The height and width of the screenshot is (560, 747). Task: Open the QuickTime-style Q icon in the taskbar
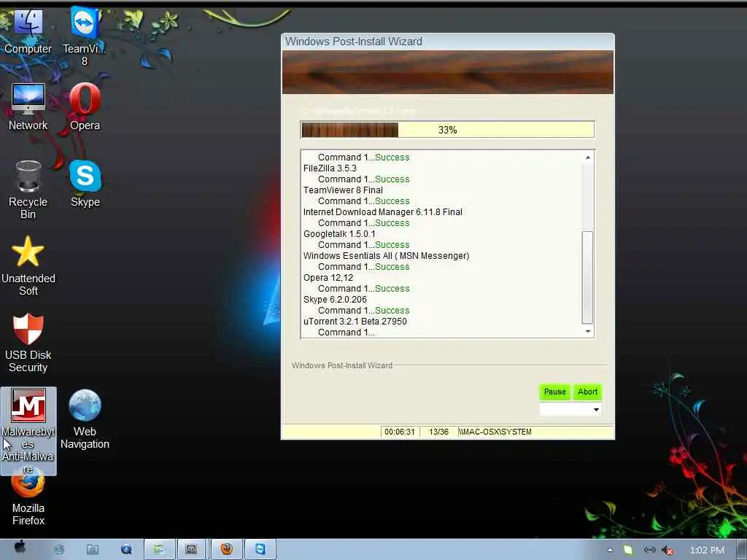126,550
